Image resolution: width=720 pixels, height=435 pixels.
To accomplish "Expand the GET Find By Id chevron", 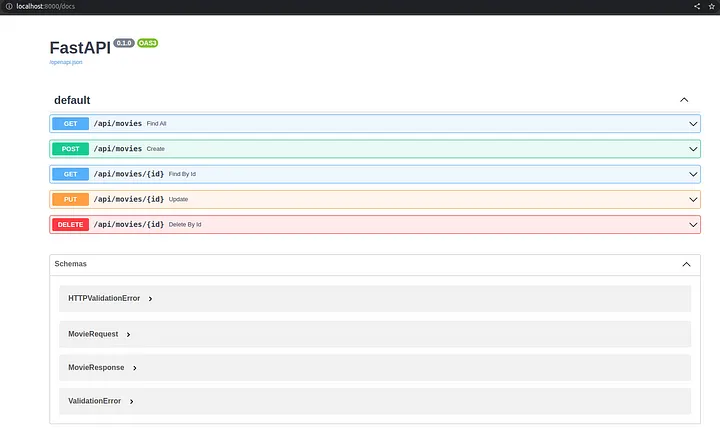I will [x=693, y=174].
